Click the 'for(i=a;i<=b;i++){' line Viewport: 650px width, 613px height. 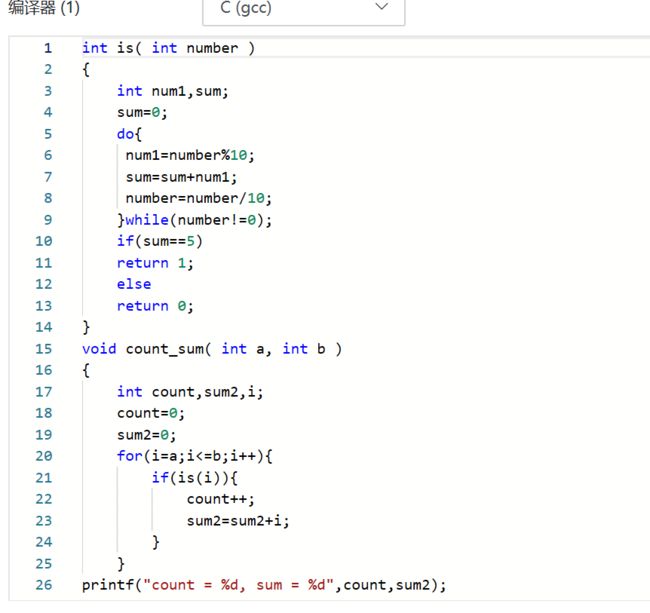194,456
